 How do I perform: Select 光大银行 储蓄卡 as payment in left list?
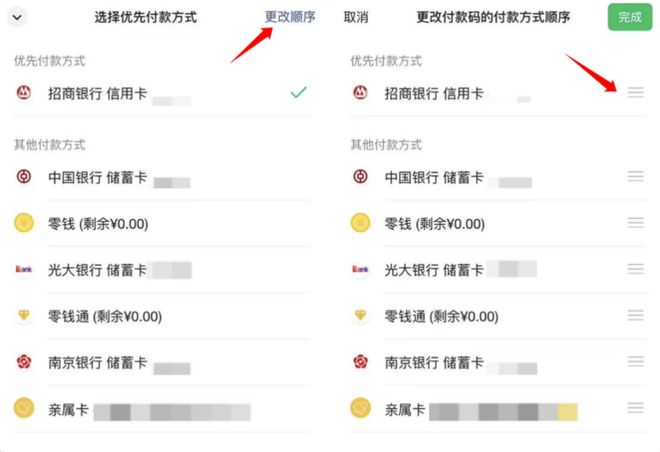[162, 270]
